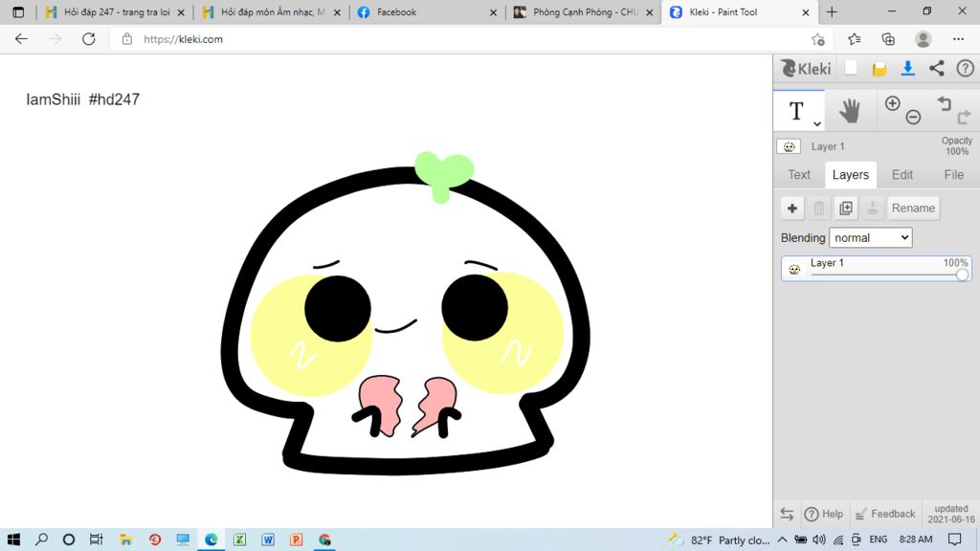The image size is (980, 551).
Task: Show hidden system tray icons
Action: tap(783, 540)
